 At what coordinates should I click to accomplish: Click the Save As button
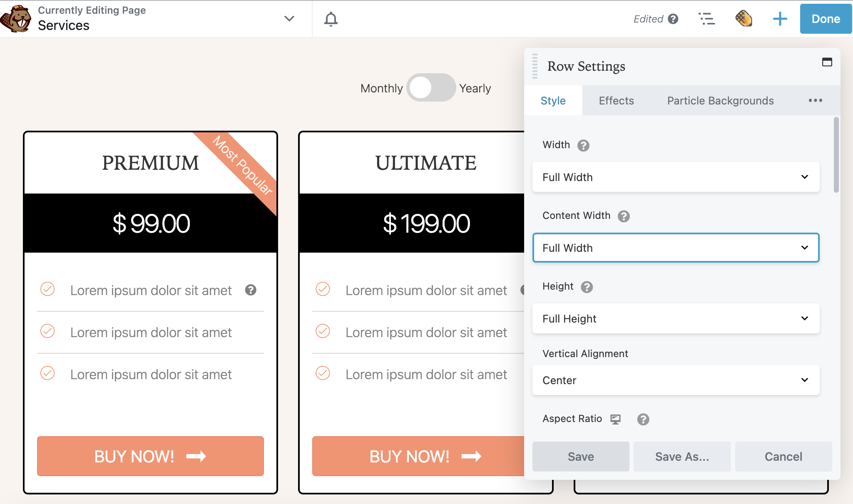tap(681, 456)
